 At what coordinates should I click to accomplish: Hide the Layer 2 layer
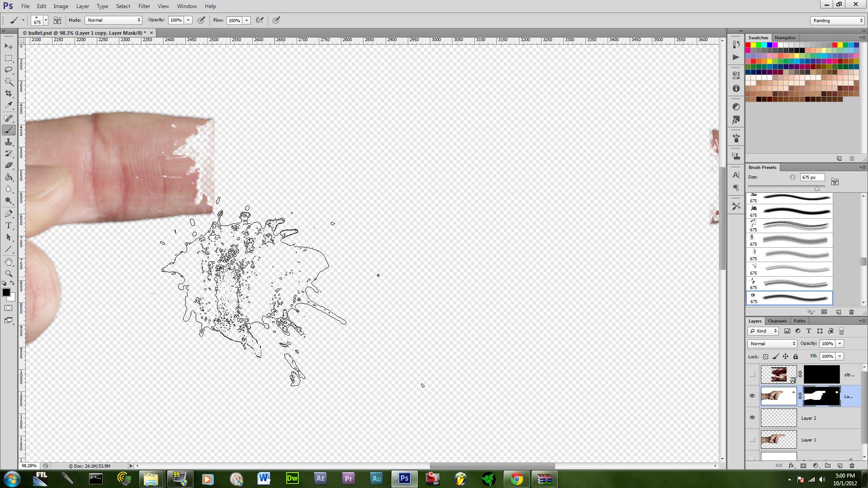click(752, 418)
